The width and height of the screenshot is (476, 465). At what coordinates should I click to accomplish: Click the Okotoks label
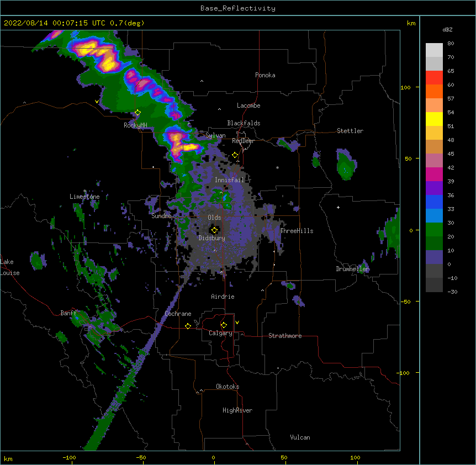pyautogui.click(x=228, y=387)
